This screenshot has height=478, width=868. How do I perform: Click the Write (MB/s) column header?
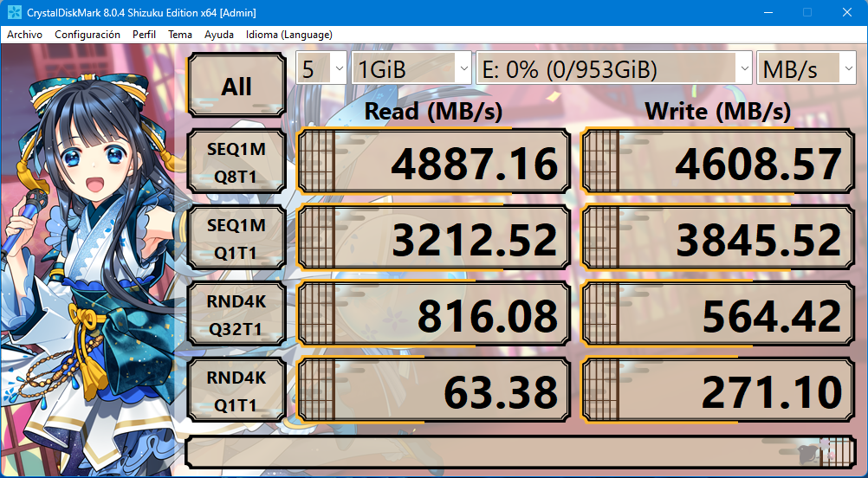[717, 111]
